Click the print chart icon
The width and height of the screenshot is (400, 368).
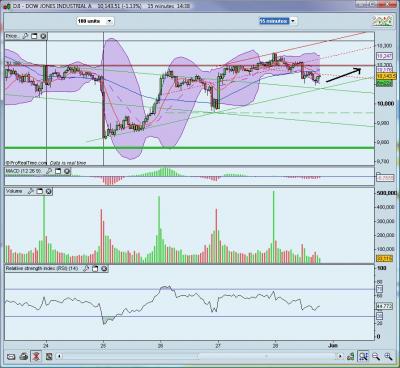click(23, 357)
